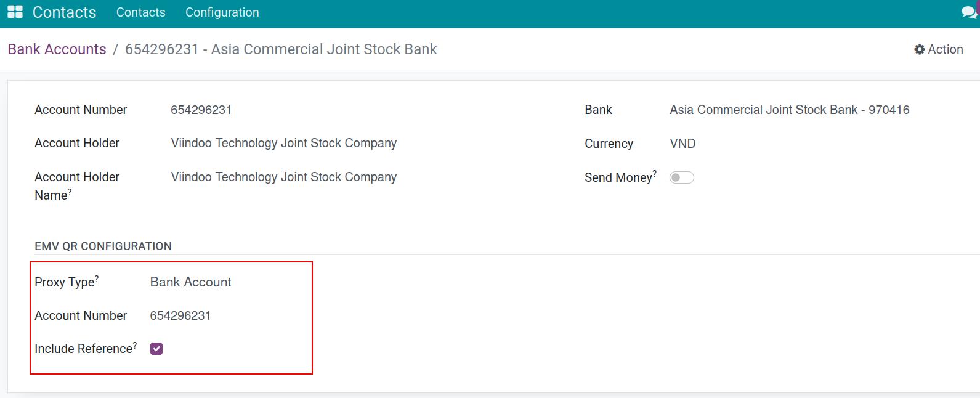Open the Contacts menu item
Image resolution: width=980 pixels, height=398 pixels.
[140, 12]
